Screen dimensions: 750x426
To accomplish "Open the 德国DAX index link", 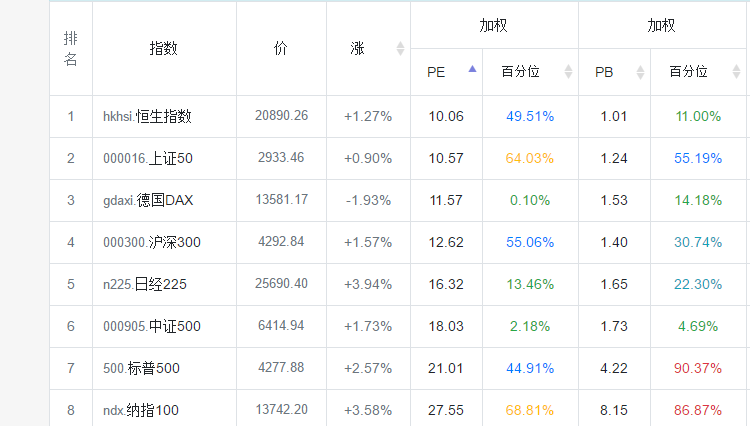I will 148,200.
